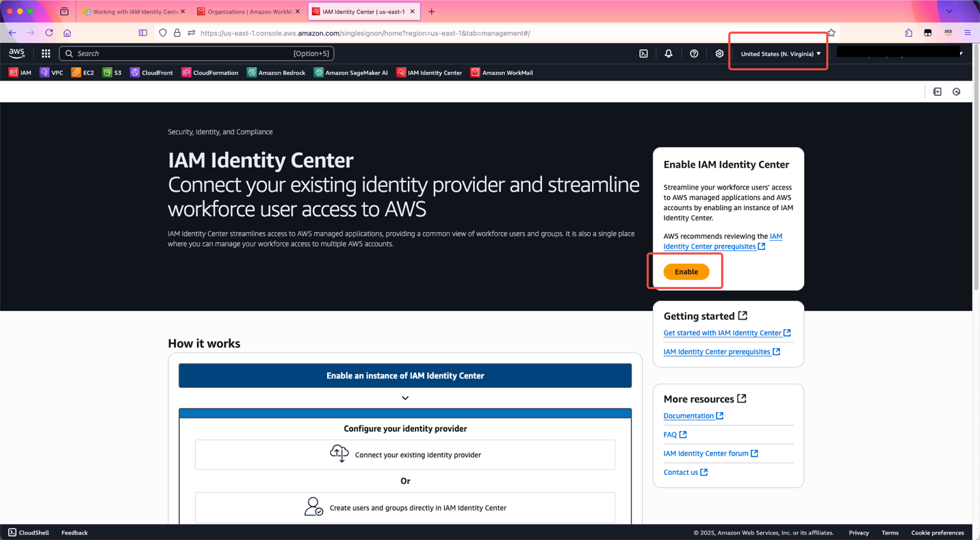Image resolution: width=980 pixels, height=540 pixels.
Task: Open CloudShell in the footer bar
Action: [29, 532]
